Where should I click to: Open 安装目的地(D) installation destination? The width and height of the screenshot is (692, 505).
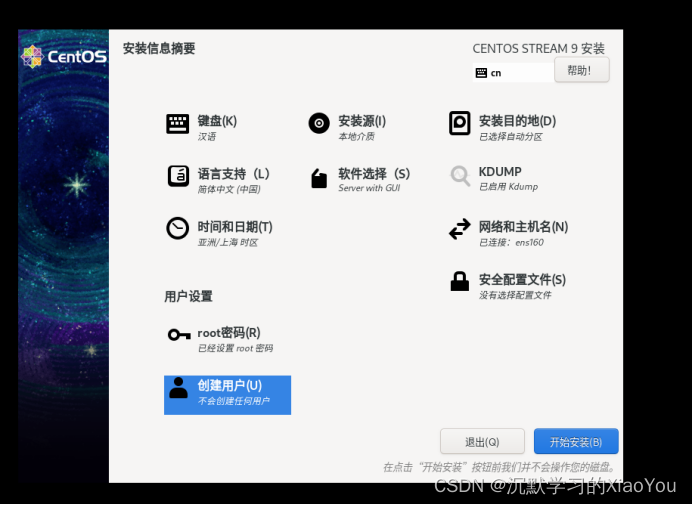point(517,121)
